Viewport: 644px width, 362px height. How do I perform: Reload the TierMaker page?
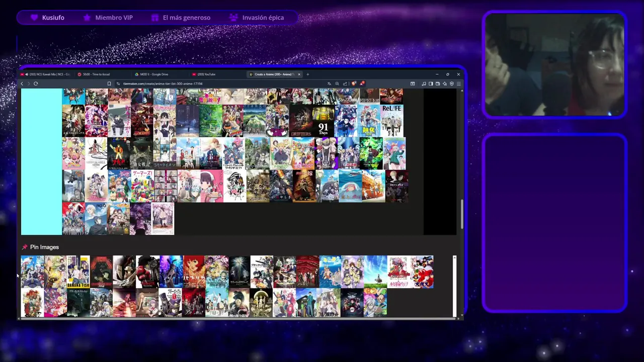coord(36,83)
